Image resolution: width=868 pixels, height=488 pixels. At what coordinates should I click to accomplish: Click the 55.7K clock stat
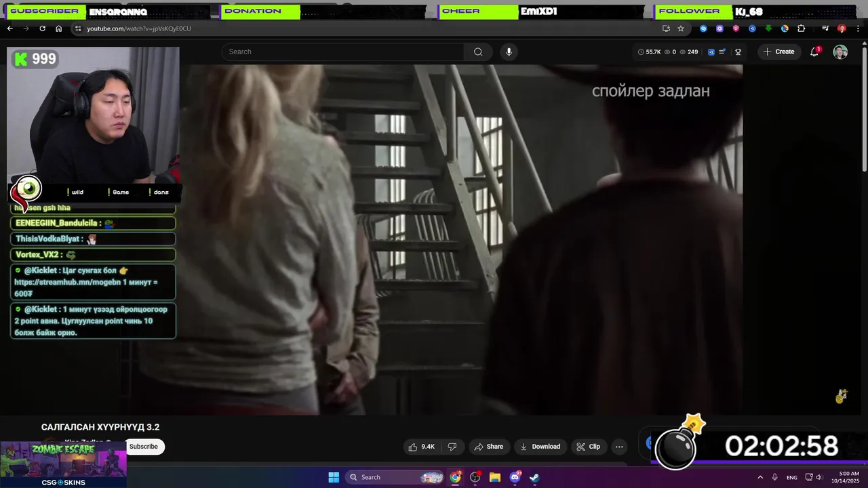point(649,52)
